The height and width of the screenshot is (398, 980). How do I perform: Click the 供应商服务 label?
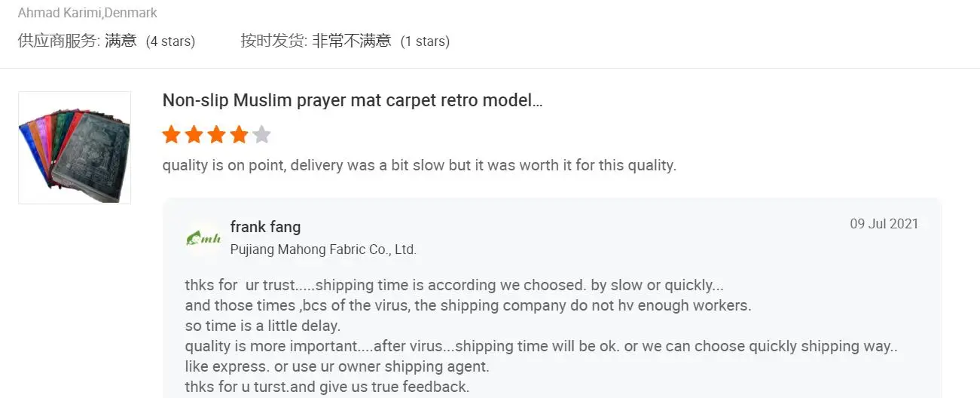point(59,41)
